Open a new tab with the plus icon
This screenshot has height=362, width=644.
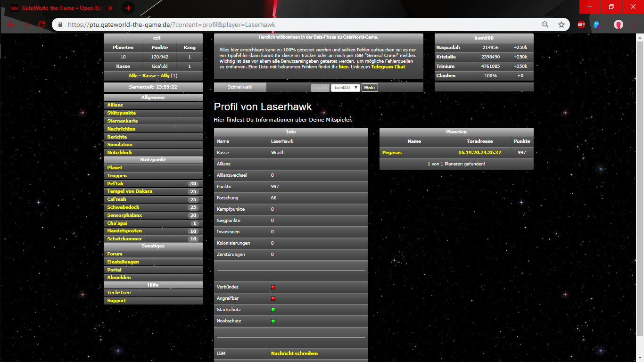128,8
